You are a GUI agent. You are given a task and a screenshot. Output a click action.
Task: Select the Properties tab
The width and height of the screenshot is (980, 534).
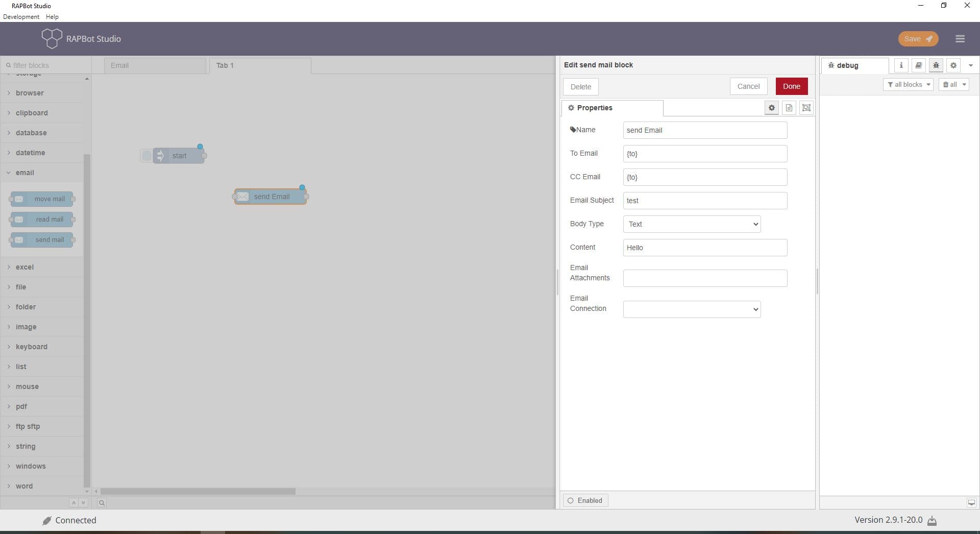click(612, 108)
